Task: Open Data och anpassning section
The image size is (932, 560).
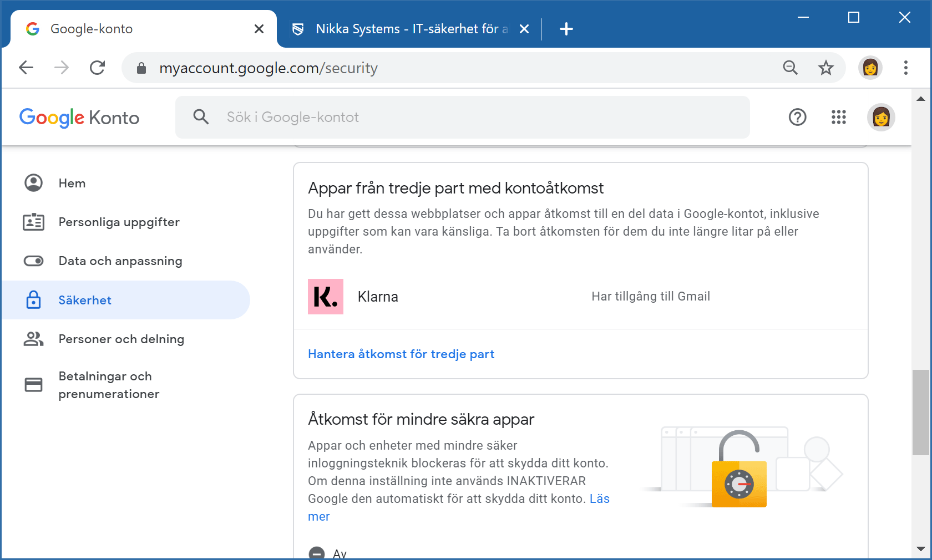Action: pyautogui.click(x=126, y=261)
